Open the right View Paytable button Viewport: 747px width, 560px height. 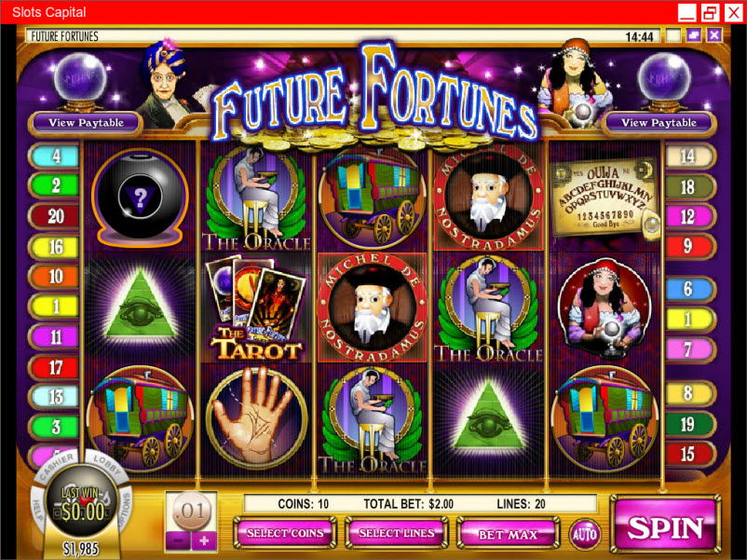[659, 123]
